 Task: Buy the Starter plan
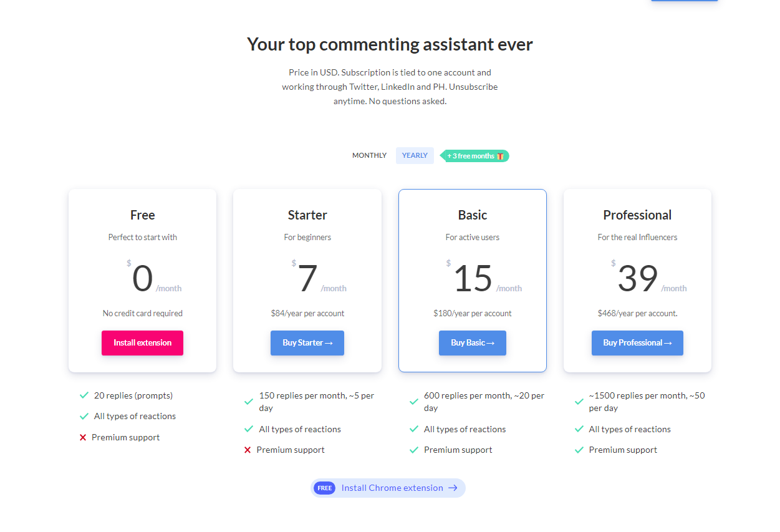click(x=307, y=343)
